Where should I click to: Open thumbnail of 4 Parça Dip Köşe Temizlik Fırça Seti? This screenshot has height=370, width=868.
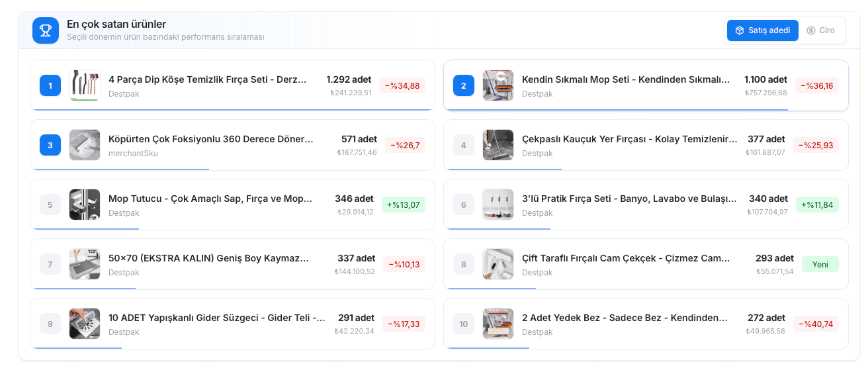pos(85,85)
